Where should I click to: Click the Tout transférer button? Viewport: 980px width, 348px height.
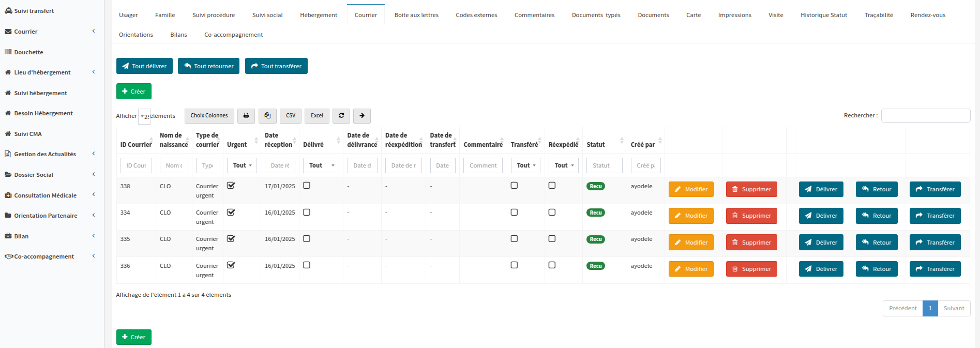click(x=276, y=66)
